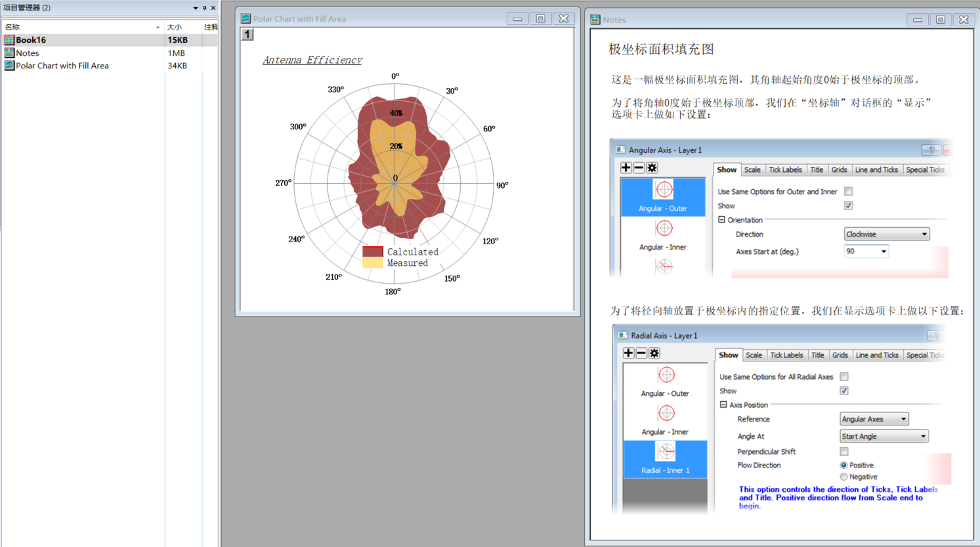Select Angular - Inner icon in Radial Axis dialog
The height and width of the screenshot is (547, 980).
tap(666, 414)
